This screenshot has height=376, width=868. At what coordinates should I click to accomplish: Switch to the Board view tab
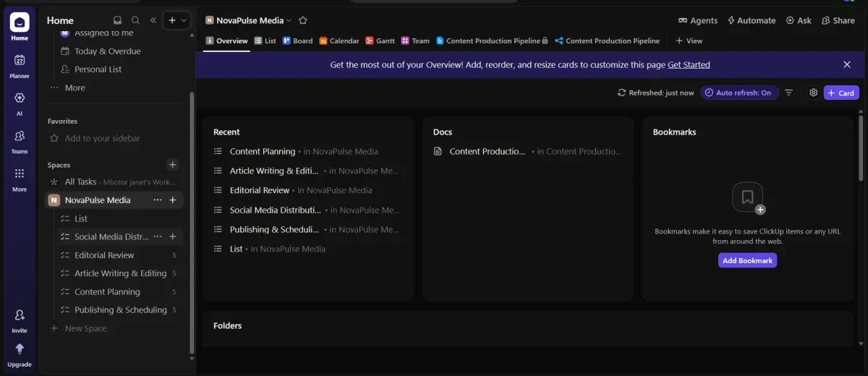pyautogui.click(x=298, y=41)
